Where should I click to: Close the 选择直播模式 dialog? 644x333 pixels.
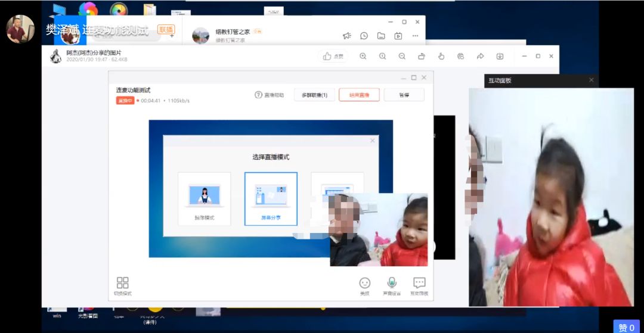[373, 141]
